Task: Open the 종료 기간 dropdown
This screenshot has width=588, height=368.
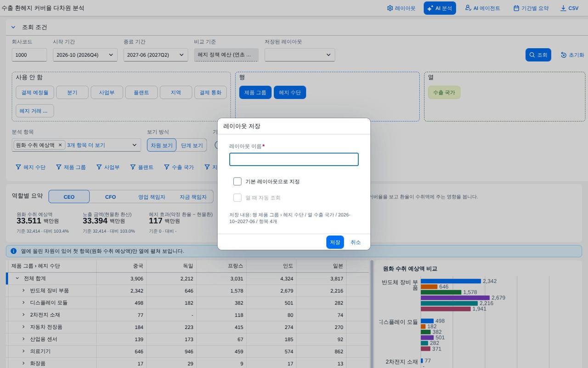Action: point(156,55)
